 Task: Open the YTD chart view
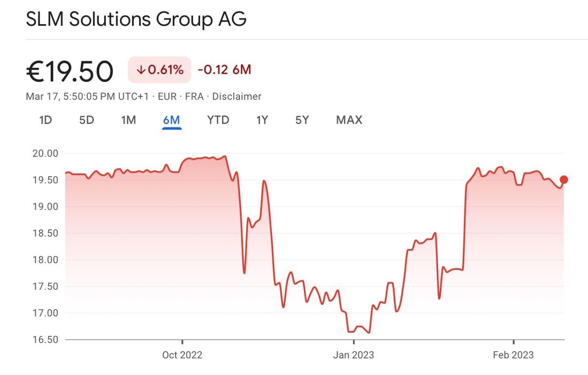(218, 120)
